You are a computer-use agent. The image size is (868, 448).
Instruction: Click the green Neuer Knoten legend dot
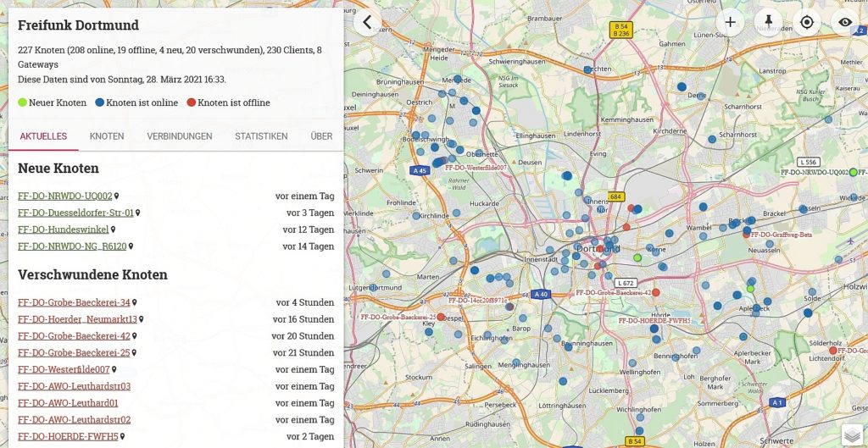tap(23, 102)
